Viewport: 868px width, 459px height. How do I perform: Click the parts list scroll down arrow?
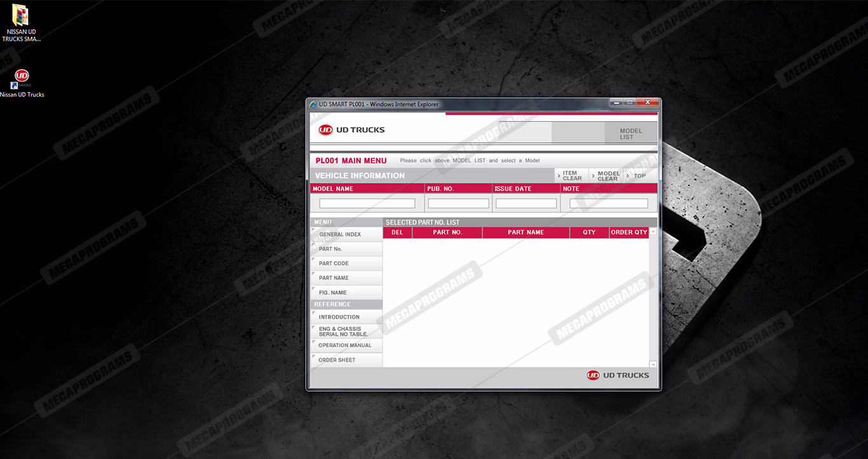653,364
